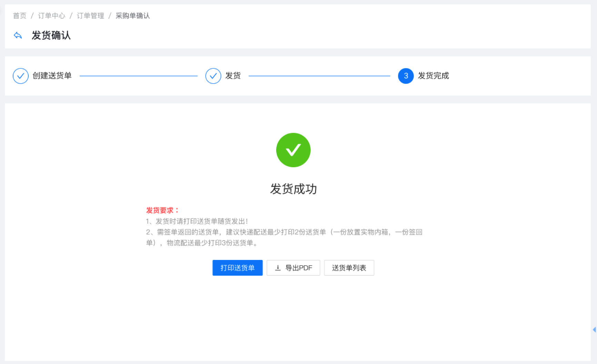Click the blue return arrow icon in header
The width and height of the screenshot is (597, 364).
(x=18, y=35)
